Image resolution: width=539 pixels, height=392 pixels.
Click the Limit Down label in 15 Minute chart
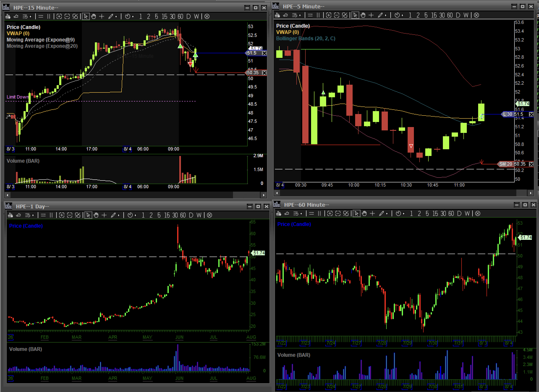point(18,97)
